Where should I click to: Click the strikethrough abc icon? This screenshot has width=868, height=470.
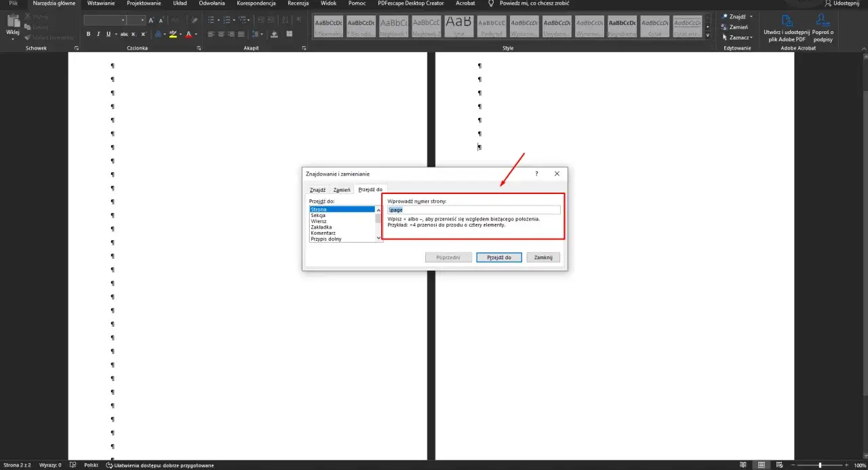pyautogui.click(x=124, y=34)
